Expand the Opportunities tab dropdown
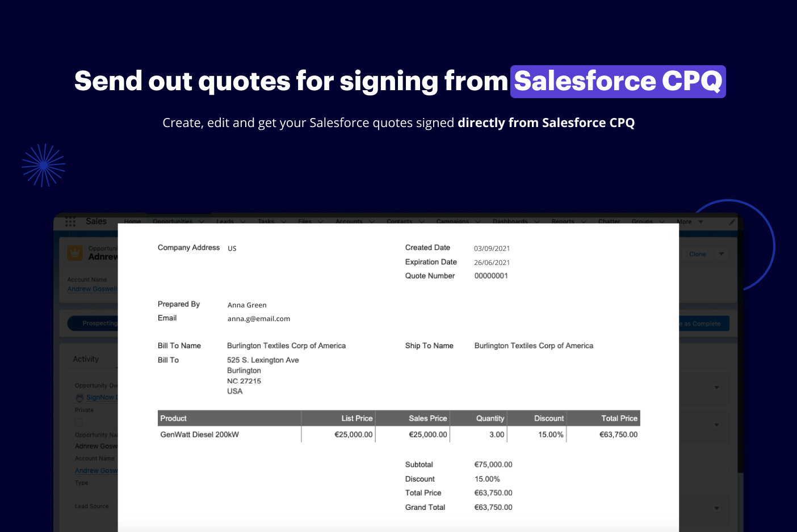The height and width of the screenshot is (532, 797). point(200,221)
